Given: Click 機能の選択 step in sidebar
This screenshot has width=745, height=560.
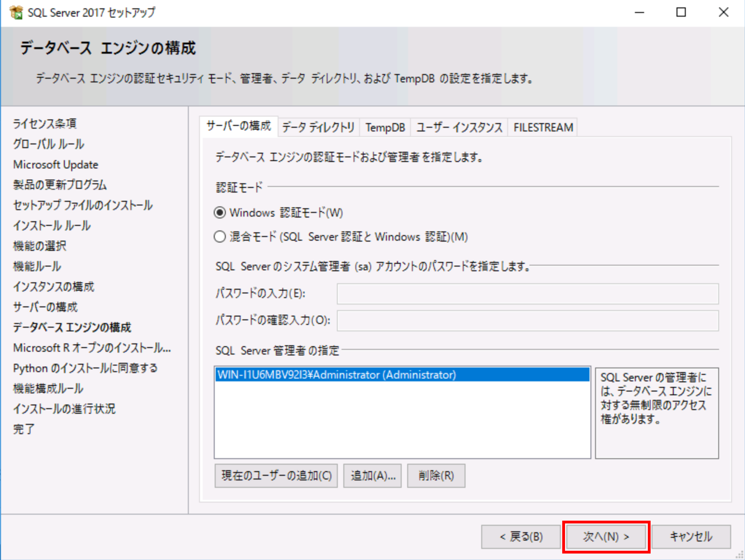Looking at the screenshot, I should [x=40, y=246].
